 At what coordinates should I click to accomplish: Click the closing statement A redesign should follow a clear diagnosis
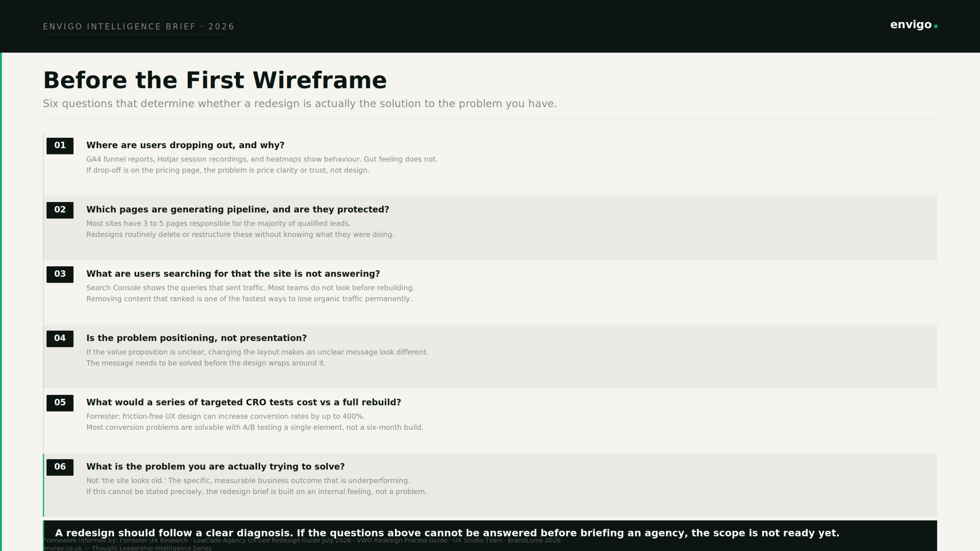[447, 533]
